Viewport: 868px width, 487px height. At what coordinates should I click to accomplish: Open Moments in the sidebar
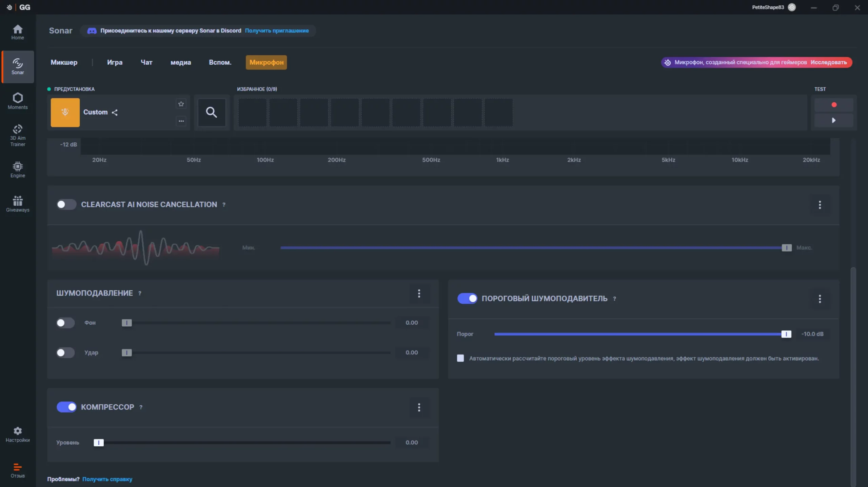(x=18, y=101)
